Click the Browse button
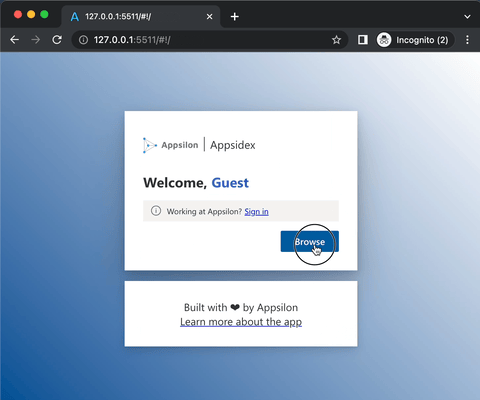The height and width of the screenshot is (400, 480). (x=310, y=241)
